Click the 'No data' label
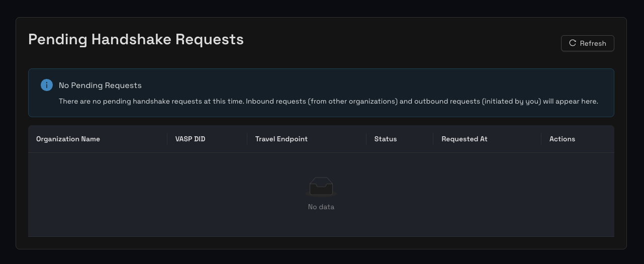Viewport: 644px width, 264px height. 321,207
